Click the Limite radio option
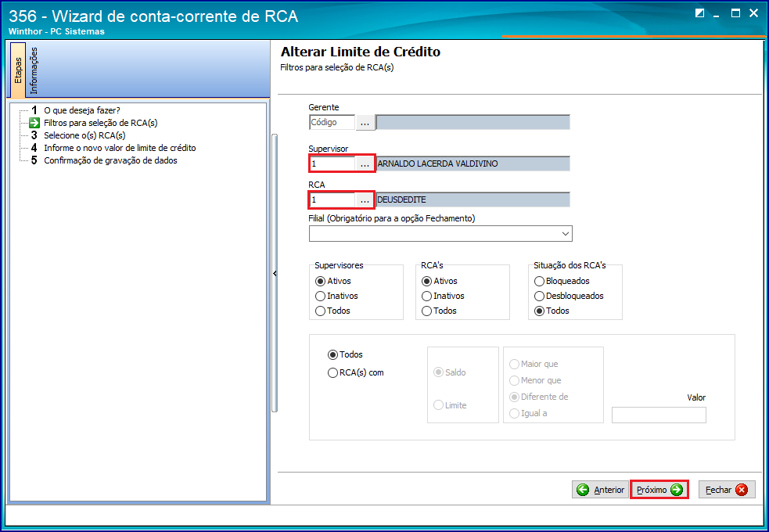The image size is (769, 532). point(451,405)
